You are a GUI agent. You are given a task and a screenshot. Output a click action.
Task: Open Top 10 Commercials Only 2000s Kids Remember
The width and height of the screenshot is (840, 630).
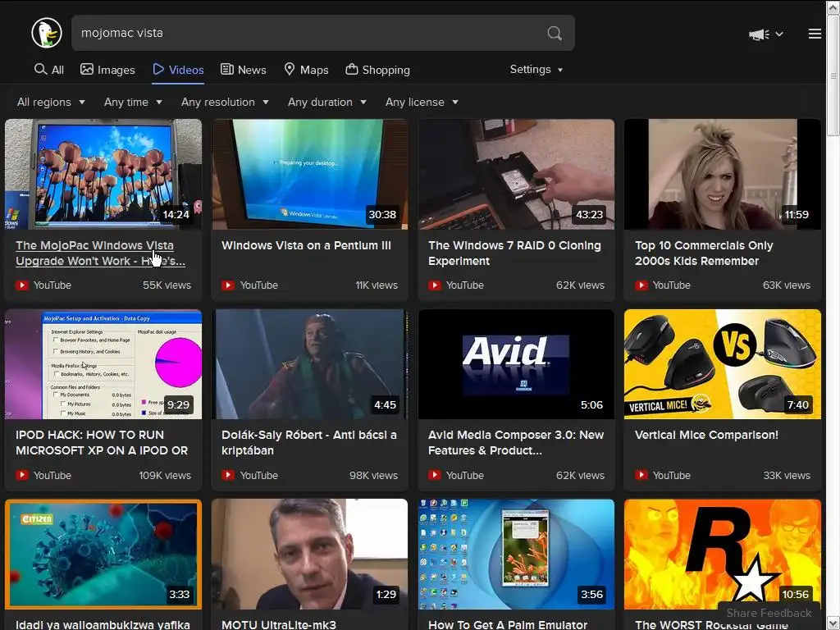[x=704, y=253]
